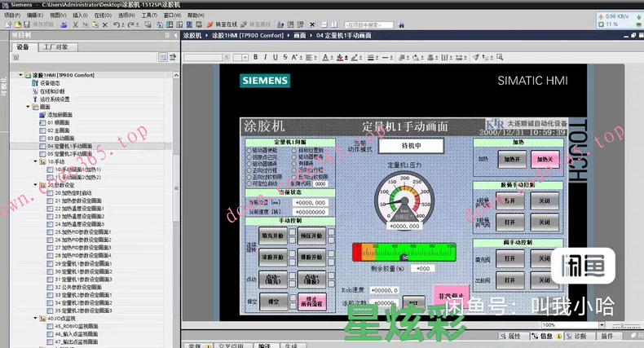Open 设备组态 device configuration in project tree

[x=49, y=83]
